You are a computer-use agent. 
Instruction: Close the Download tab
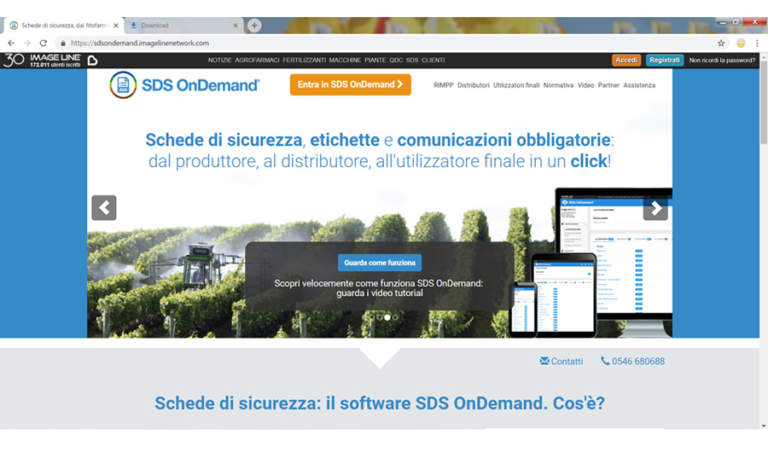235,25
